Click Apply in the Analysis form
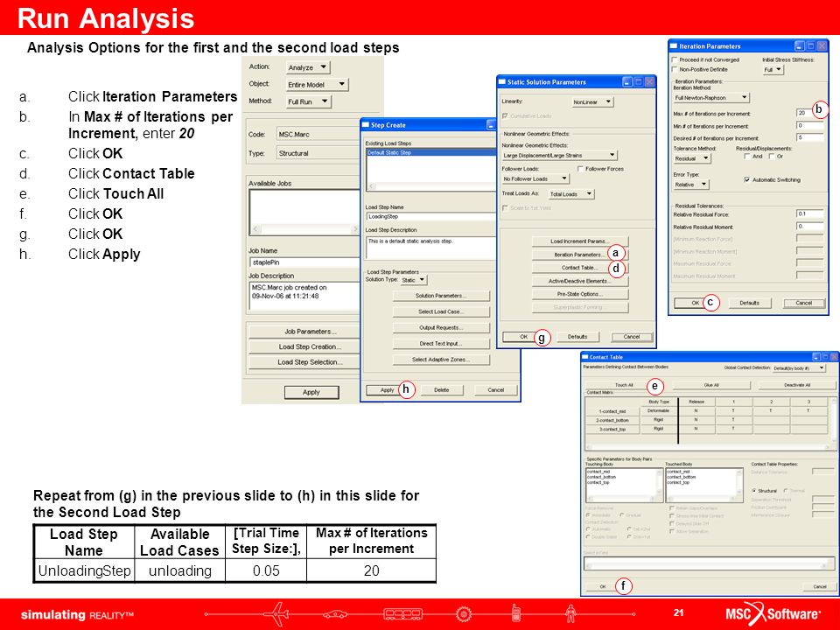The image size is (840, 630). click(x=311, y=392)
